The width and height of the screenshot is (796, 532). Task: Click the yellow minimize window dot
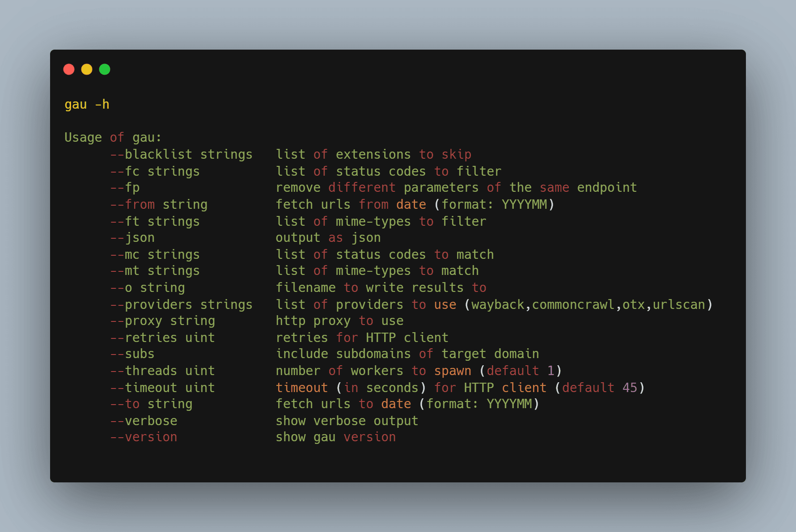[x=87, y=69]
